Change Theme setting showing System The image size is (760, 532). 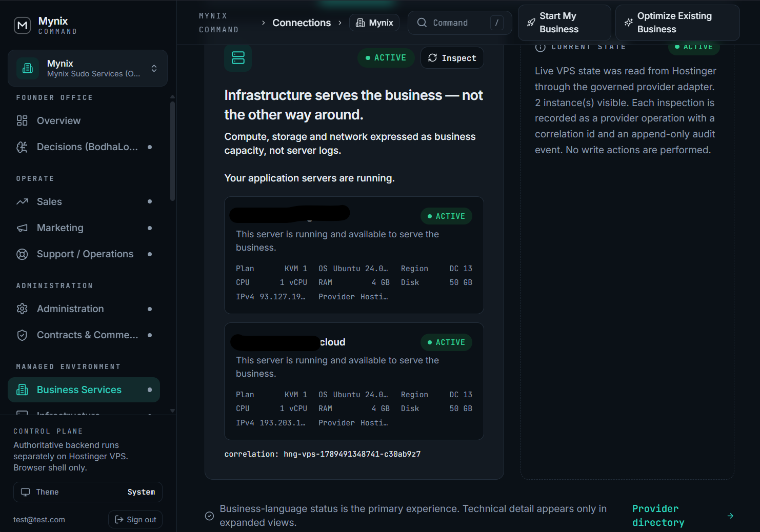[88, 492]
